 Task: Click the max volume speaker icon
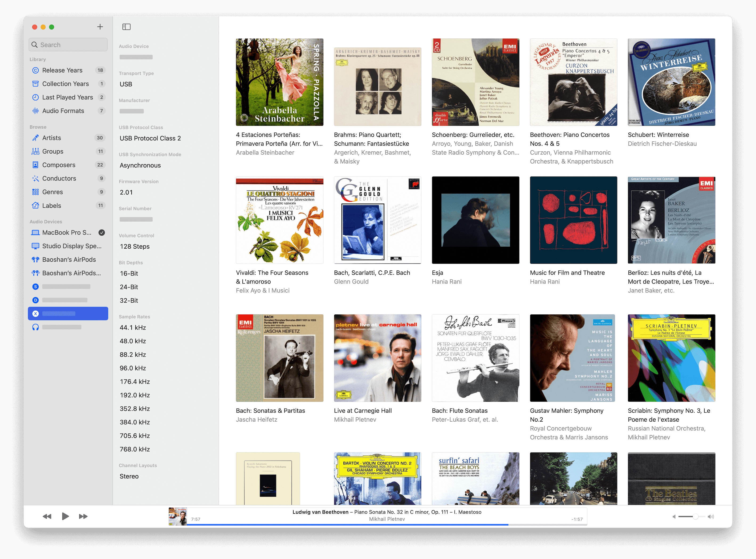coord(711,517)
